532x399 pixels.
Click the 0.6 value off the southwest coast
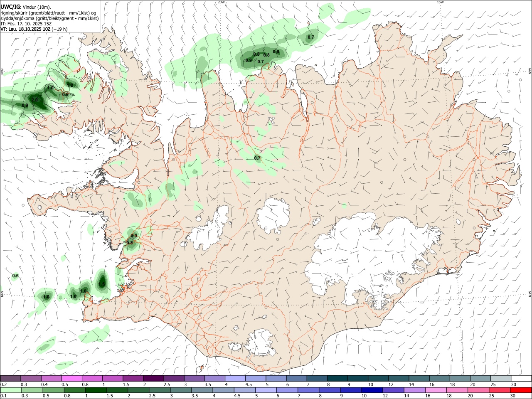(x=15, y=276)
